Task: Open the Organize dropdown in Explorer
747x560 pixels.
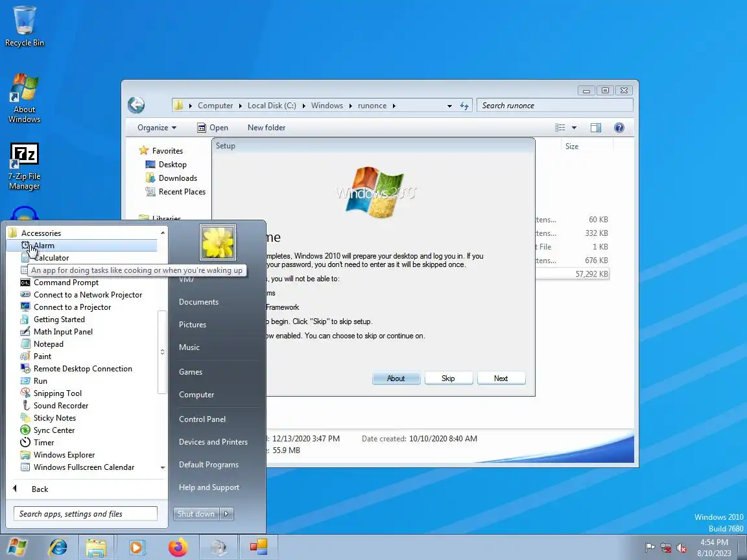Action: point(157,128)
